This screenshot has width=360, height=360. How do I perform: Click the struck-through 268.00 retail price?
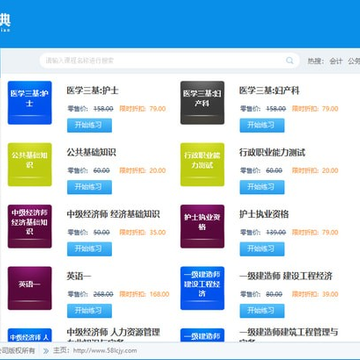103,294
